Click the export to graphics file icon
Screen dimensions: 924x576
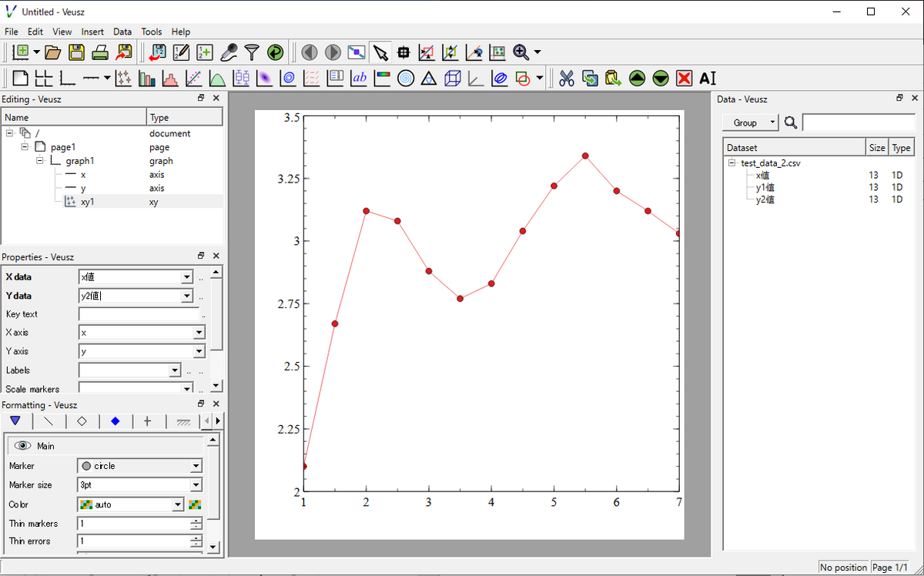pyautogui.click(x=124, y=52)
